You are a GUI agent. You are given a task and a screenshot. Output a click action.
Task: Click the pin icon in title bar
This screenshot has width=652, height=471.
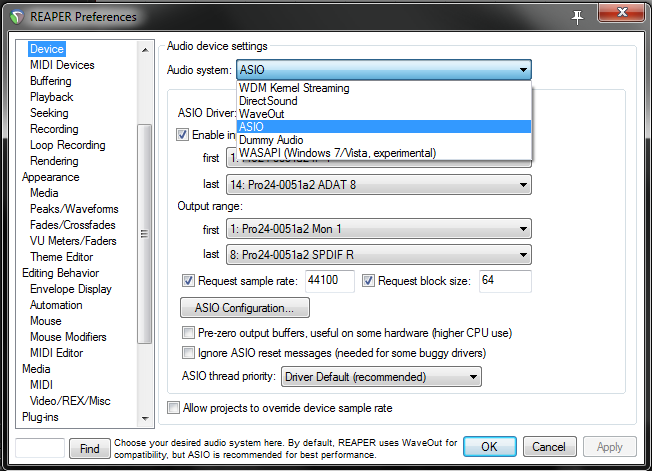tap(577, 17)
